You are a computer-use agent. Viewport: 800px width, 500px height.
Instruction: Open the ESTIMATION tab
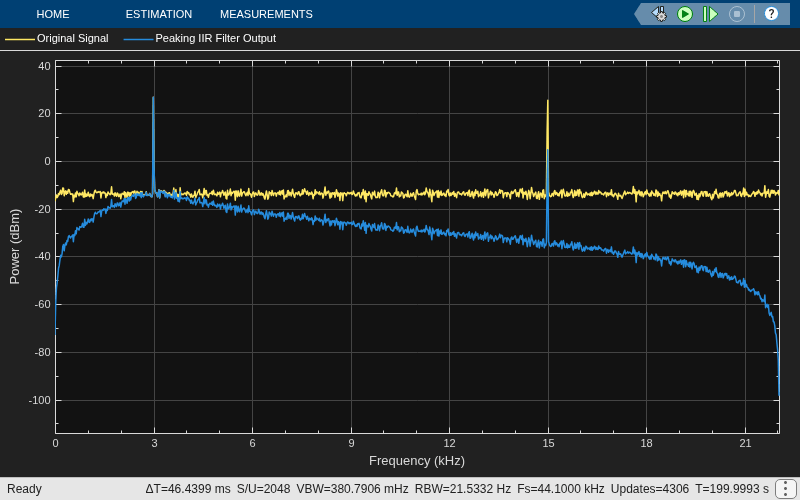point(159,14)
